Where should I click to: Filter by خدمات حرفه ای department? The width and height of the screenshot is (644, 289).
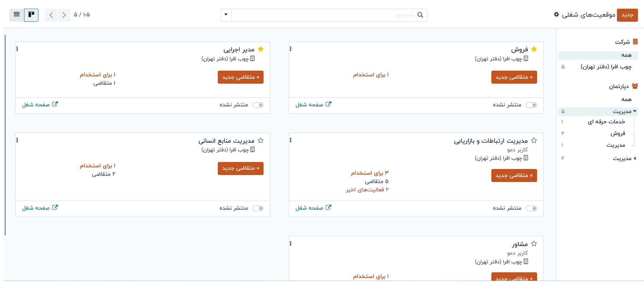[x=606, y=122]
